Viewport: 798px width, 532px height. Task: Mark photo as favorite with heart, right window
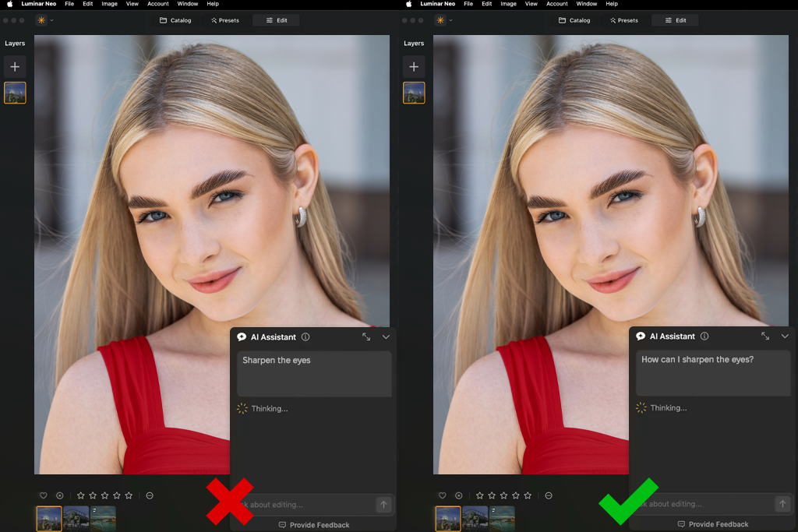click(443, 495)
